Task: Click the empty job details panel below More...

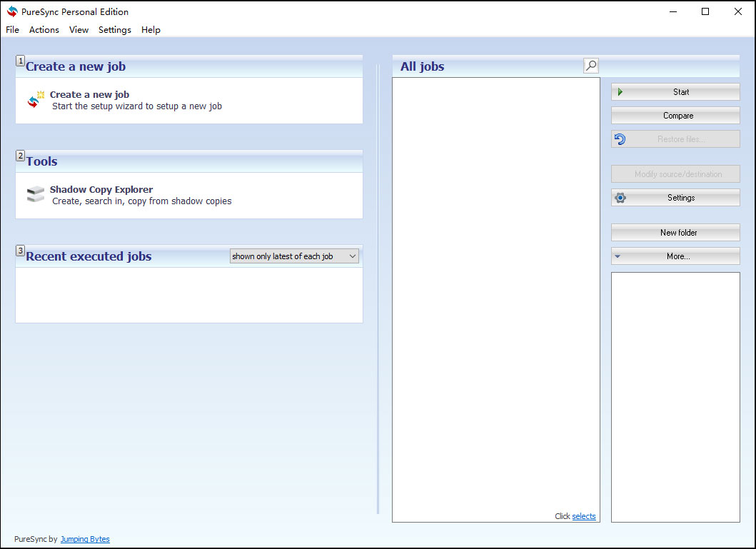Action: 675,397
